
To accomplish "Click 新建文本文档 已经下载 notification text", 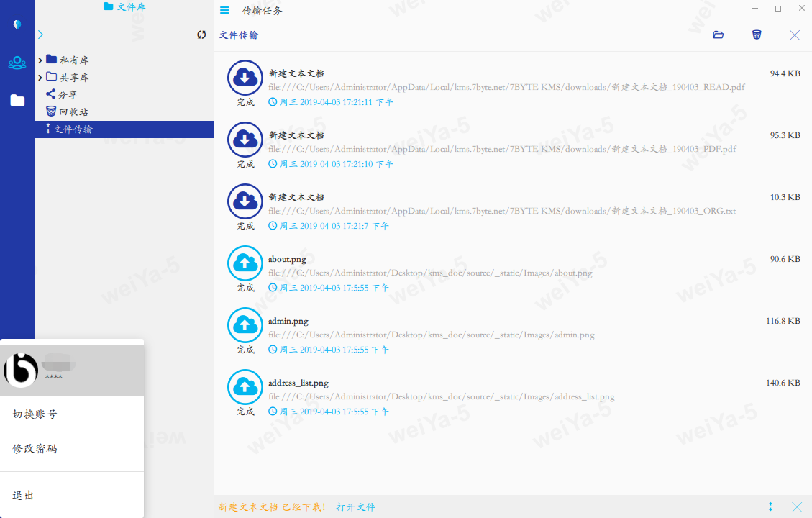I will (272, 507).
